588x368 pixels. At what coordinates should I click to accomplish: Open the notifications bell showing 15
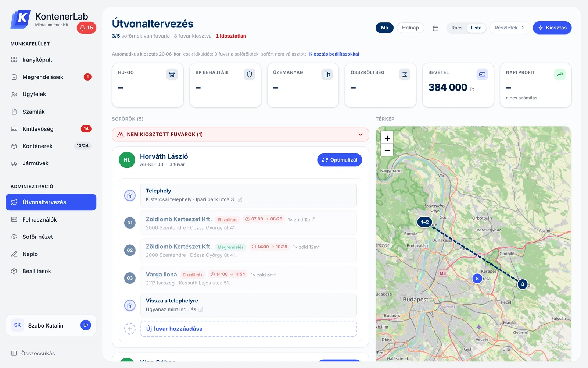pyautogui.click(x=86, y=28)
